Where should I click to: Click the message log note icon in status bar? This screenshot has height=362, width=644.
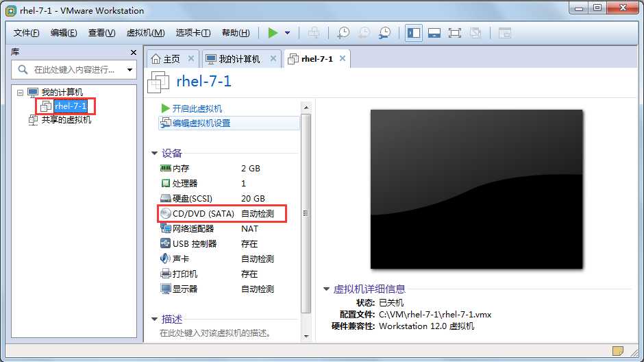tap(617, 350)
